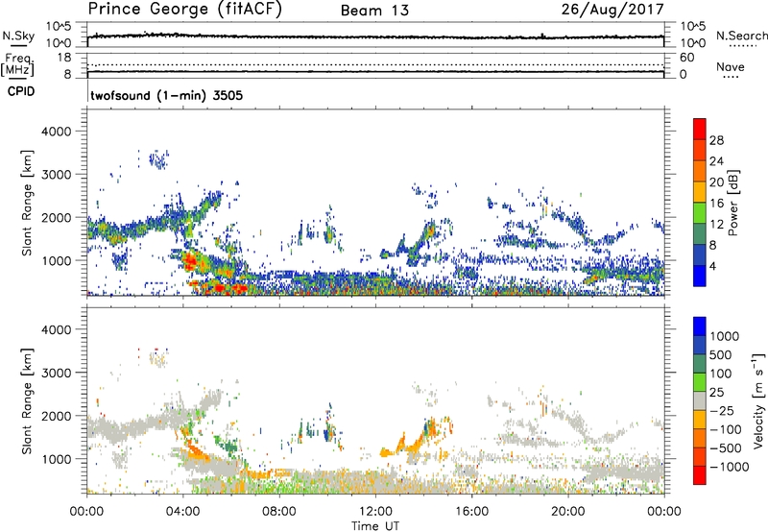This screenshot has height=532, width=768.
Task: Click the 500 label on velocity color bar
Action: (721, 354)
